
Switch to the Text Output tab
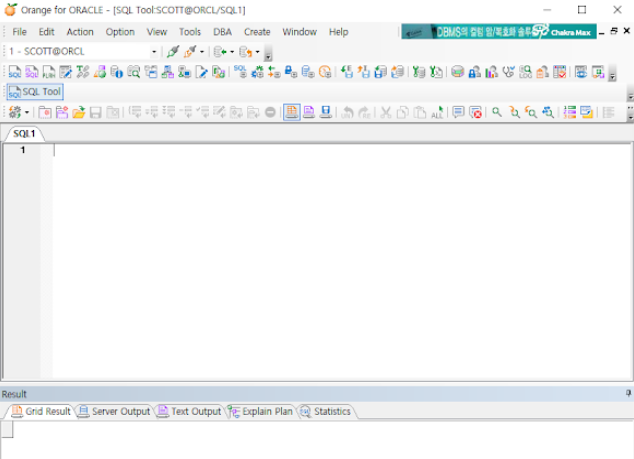pyautogui.click(x=190, y=411)
